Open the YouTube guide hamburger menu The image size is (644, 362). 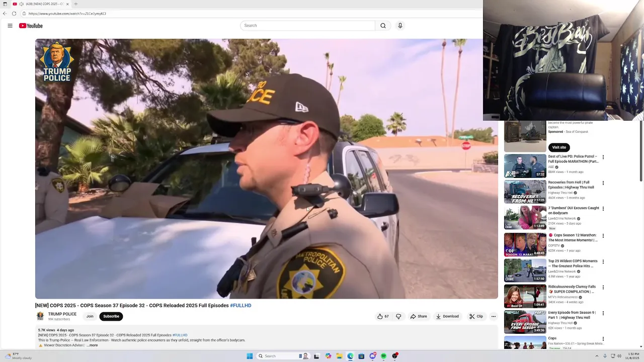[10, 26]
